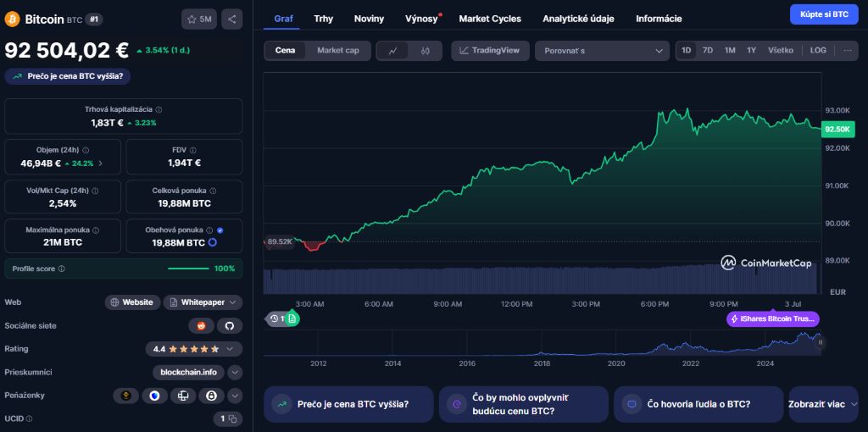Click Čo by mohlo ovplyvniť budúcu cenu card
This screenshot has height=432, width=868.
[523, 404]
